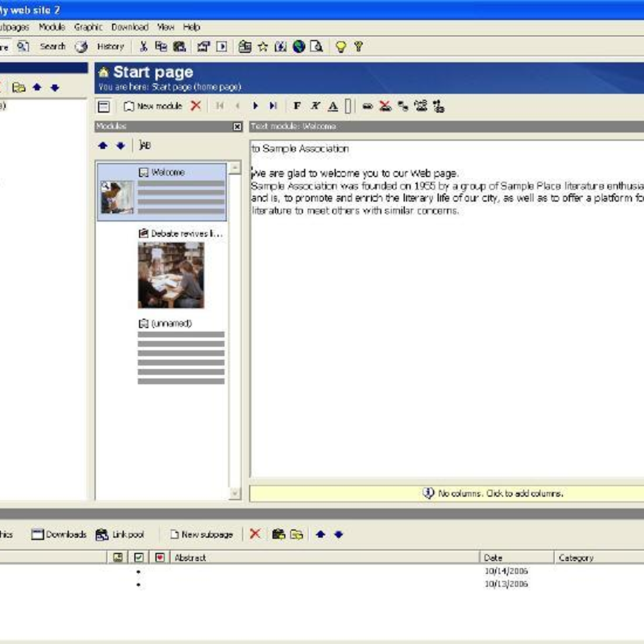644x644 pixels.
Task: Click the Modules list scrollbar up arrow
Action: 235,168
